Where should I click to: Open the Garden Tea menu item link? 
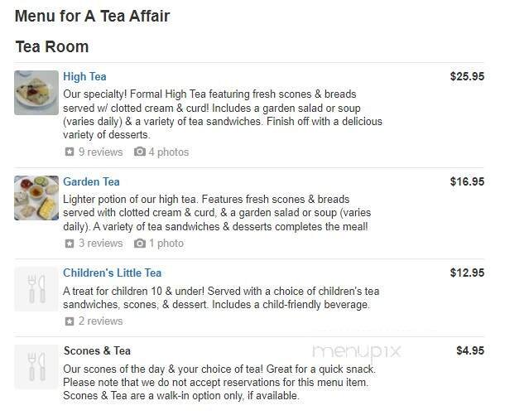91,181
